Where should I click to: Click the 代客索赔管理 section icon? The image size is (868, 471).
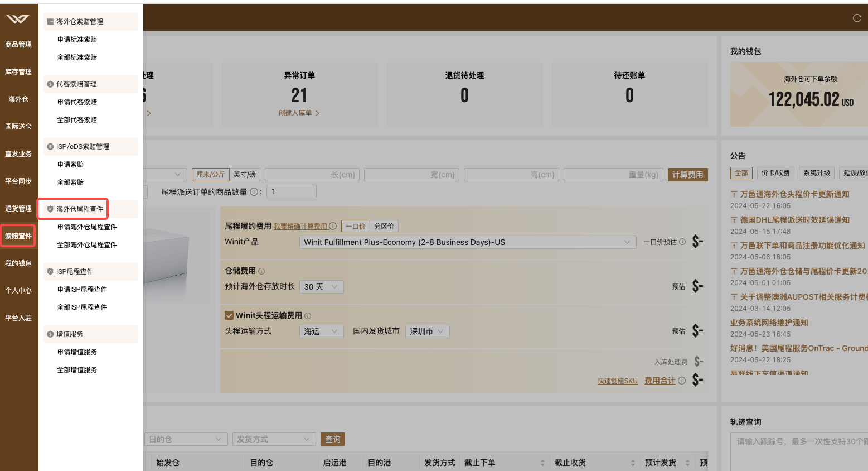(x=50, y=84)
